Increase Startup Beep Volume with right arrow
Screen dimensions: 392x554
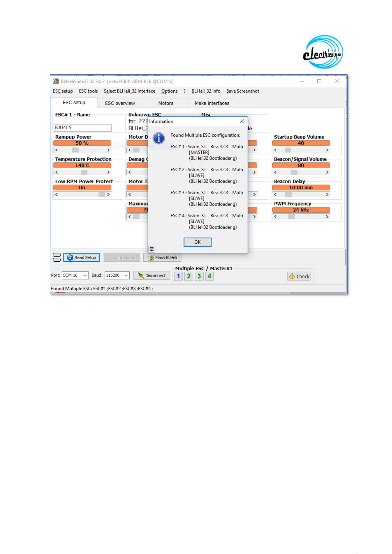tap(327, 150)
